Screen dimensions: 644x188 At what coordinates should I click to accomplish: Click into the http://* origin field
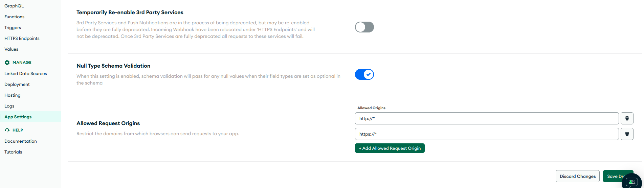487,118
